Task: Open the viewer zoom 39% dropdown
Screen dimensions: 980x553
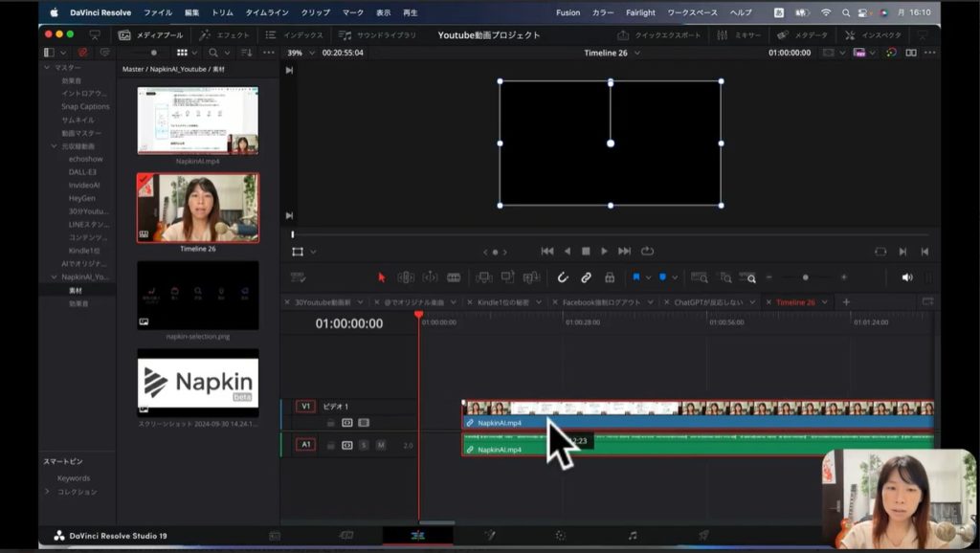Action: coord(301,53)
